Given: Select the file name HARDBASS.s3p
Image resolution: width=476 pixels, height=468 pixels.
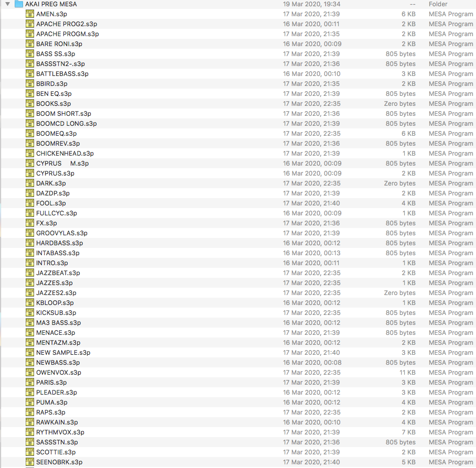Looking at the screenshot, I should pos(60,243).
